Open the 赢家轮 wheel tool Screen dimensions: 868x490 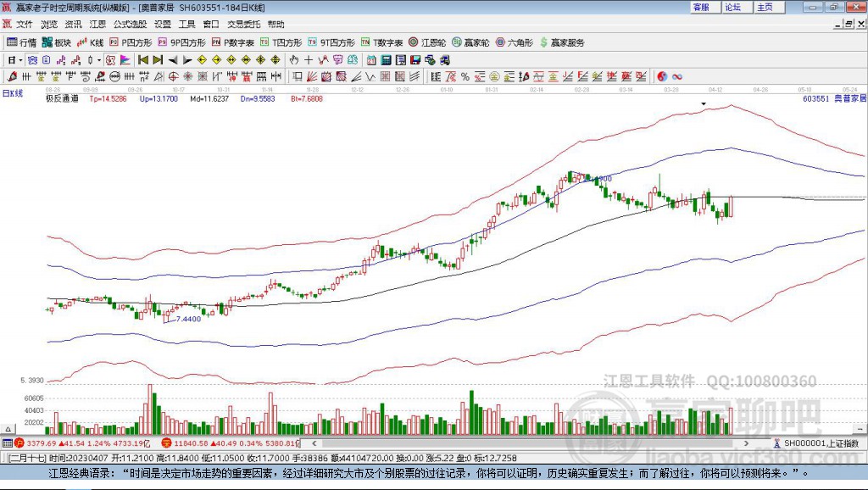(x=470, y=42)
